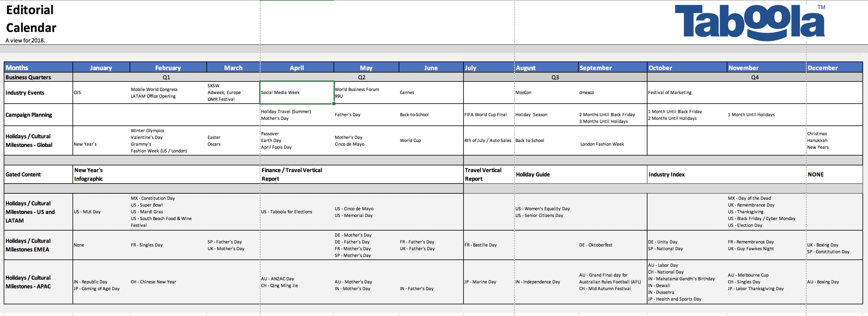Click the 'Gated Content' row label
Viewport: 868px width, 316px height.
coord(38,174)
